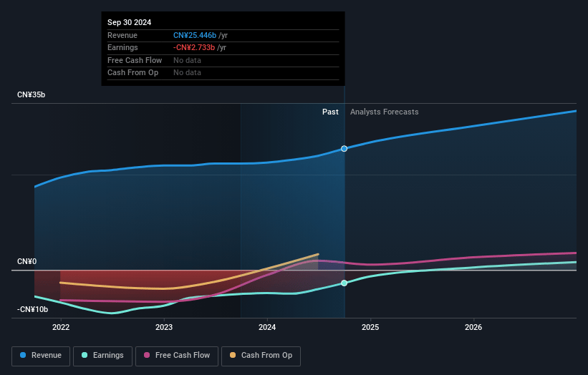588x375 pixels.
Task: Click the -CN¥2.733b earnings value
Action: coord(194,47)
